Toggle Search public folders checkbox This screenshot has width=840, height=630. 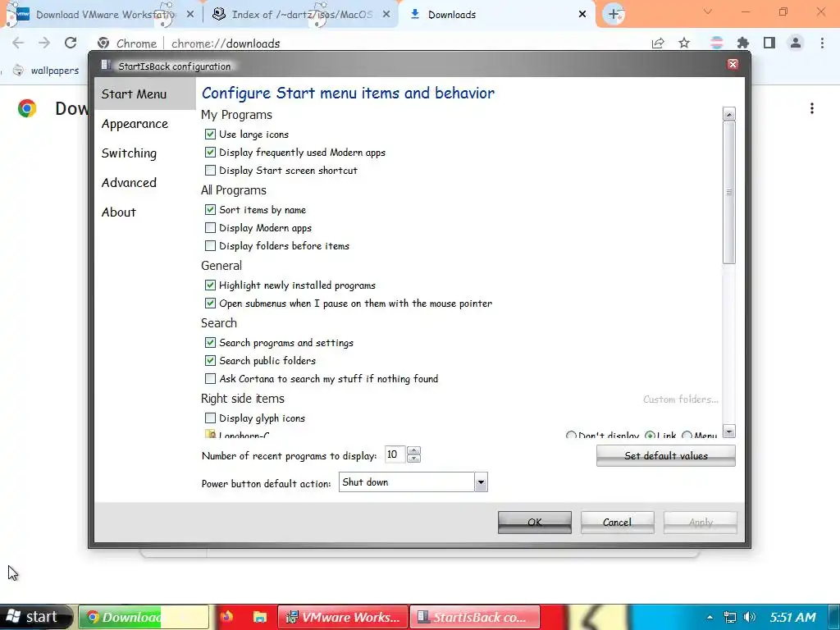[210, 361]
